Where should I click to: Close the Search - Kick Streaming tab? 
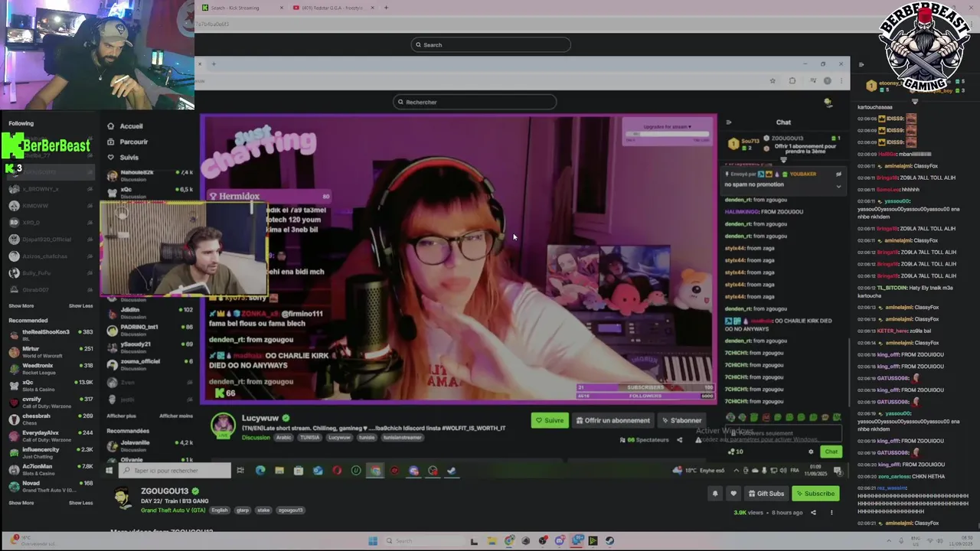282,8
